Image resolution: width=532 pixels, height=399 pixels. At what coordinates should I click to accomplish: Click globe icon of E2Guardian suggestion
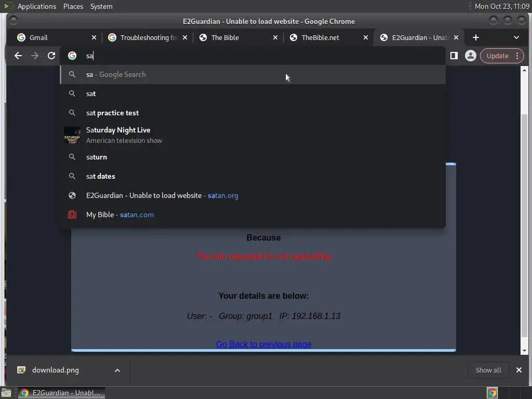coord(72,195)
